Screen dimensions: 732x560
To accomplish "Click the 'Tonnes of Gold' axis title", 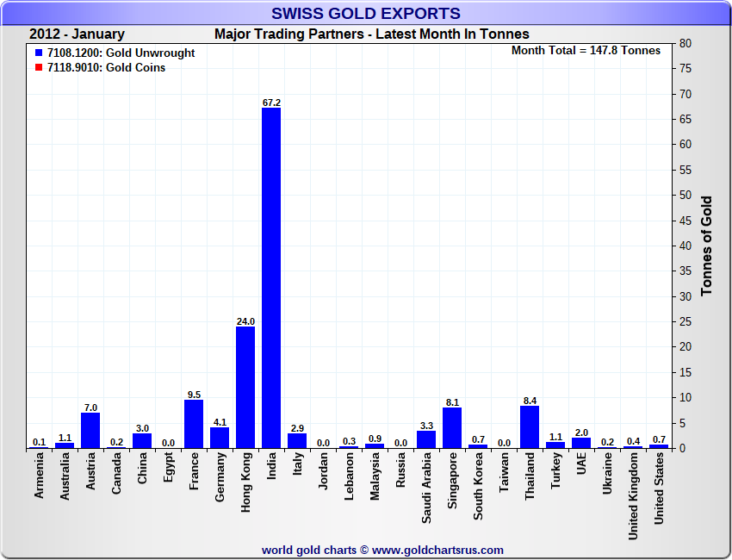I will [706, 246].
